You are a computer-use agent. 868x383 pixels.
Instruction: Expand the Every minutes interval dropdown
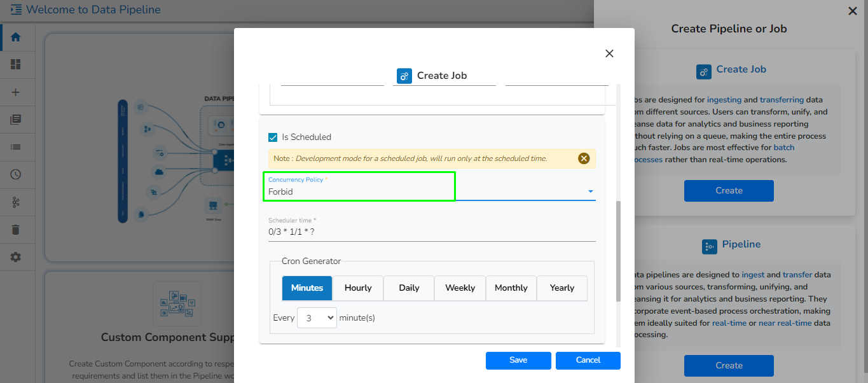click(317, 317)
